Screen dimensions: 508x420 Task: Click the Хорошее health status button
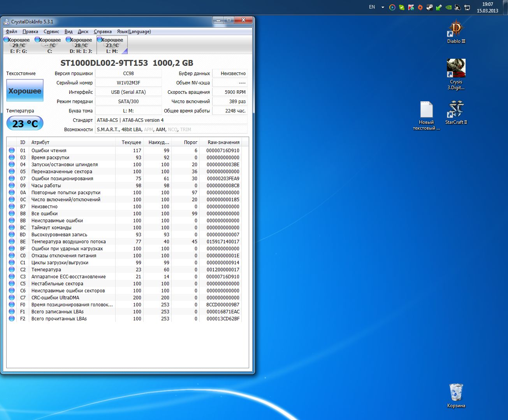[25, 91]
